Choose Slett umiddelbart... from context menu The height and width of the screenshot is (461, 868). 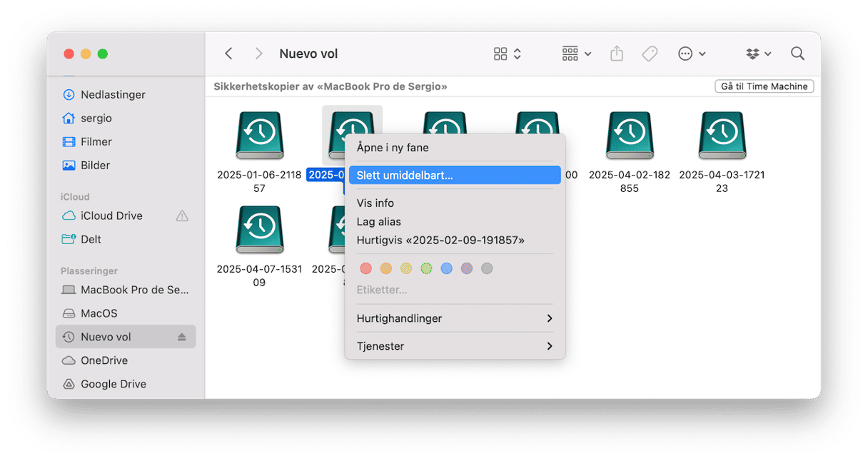point(455,175)
